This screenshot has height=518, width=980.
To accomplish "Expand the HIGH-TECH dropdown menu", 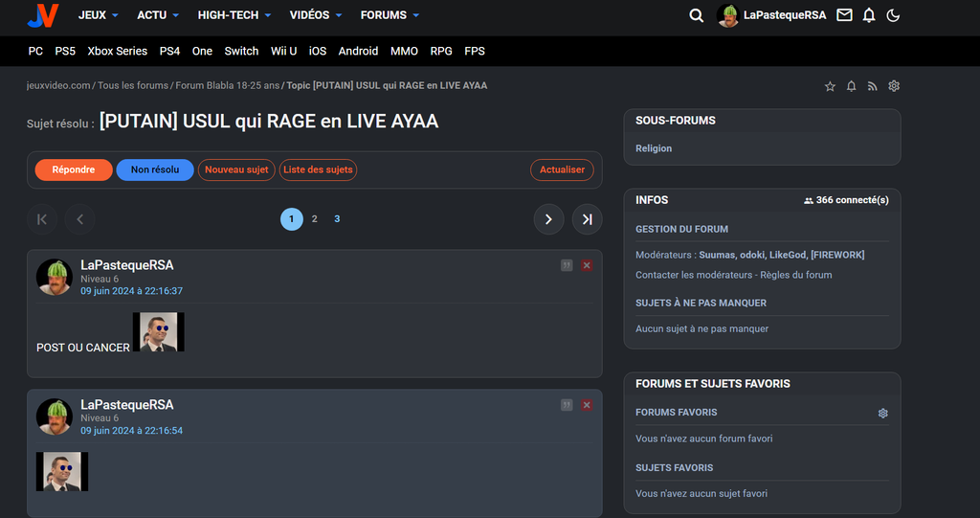I will (234, 15).
